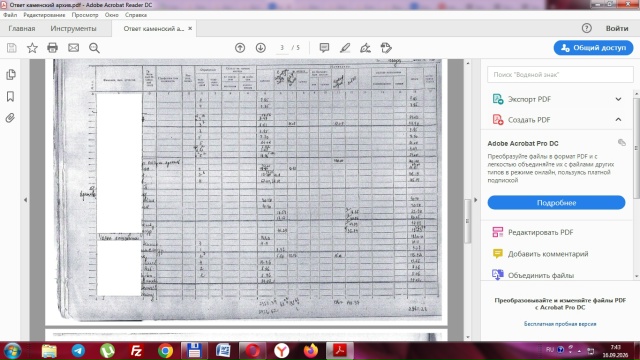Close the Ответ каменский document tab
Screen dimensions: 640x360
point(190,29)
